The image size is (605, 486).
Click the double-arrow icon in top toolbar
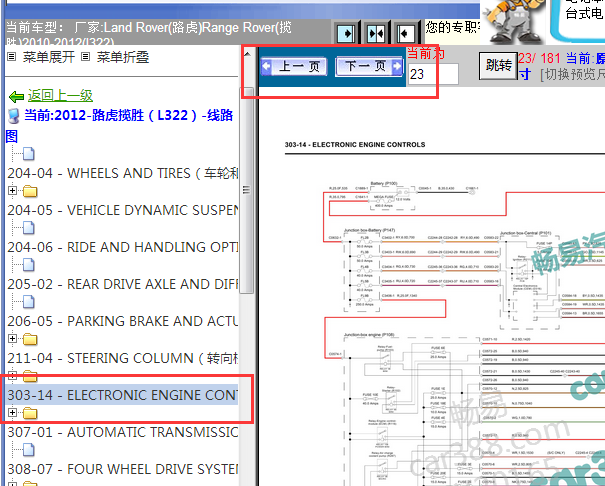pyautogui.click(x=376, y=33)
